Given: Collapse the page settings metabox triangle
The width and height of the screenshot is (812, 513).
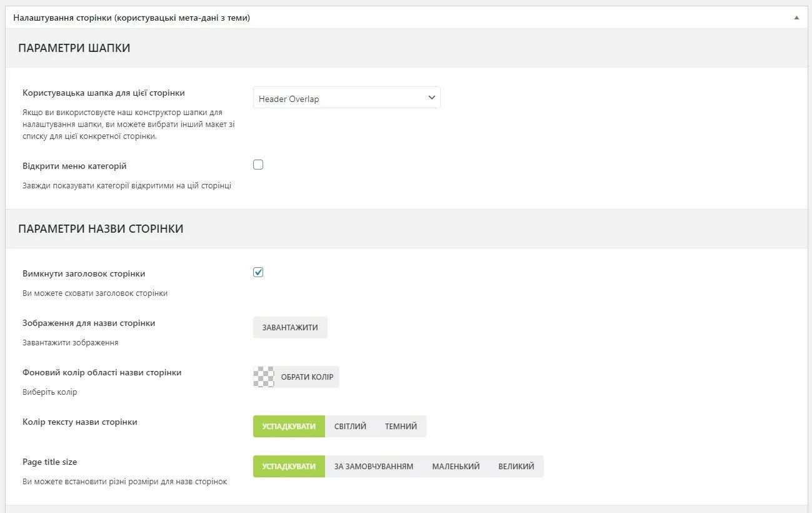Looking at the screenshot, I should [x=796, y=18].
